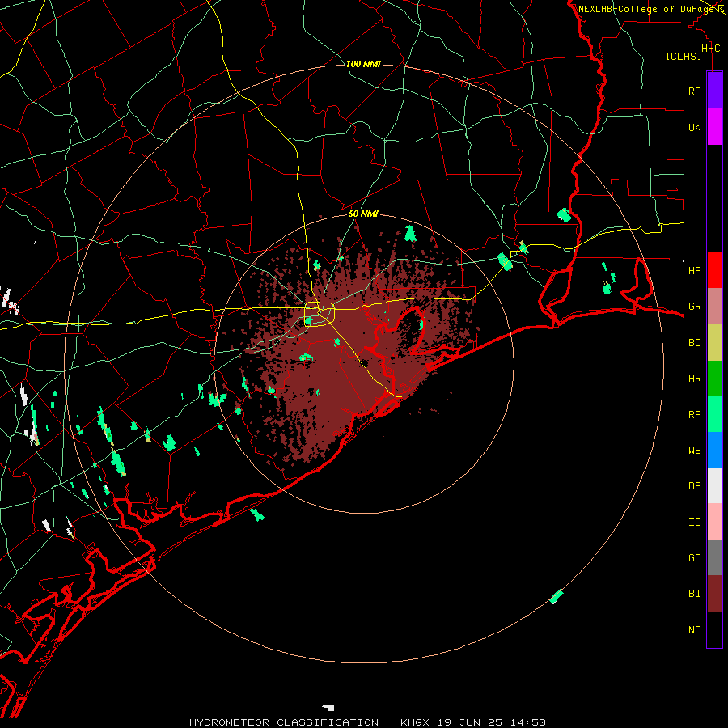Click the Hydrometeor Classification KHGX title text
This screenshot has height=728, width=728.
tap(367, 722)
